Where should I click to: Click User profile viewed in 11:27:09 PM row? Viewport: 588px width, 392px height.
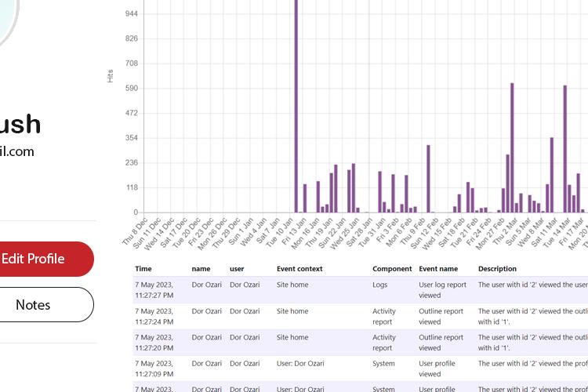[x=437, y=368]
